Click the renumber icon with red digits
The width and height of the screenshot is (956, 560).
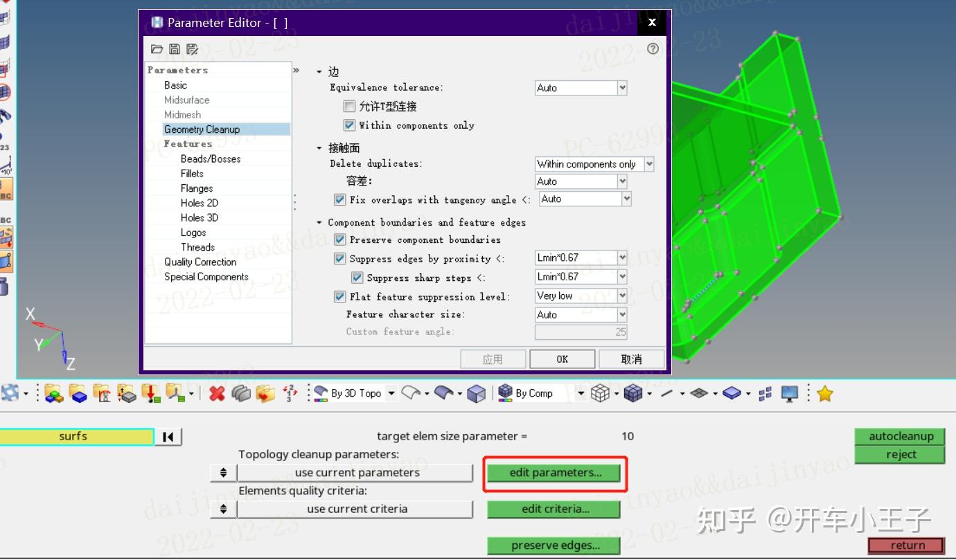pyautogui.click(x=290, y=394)
